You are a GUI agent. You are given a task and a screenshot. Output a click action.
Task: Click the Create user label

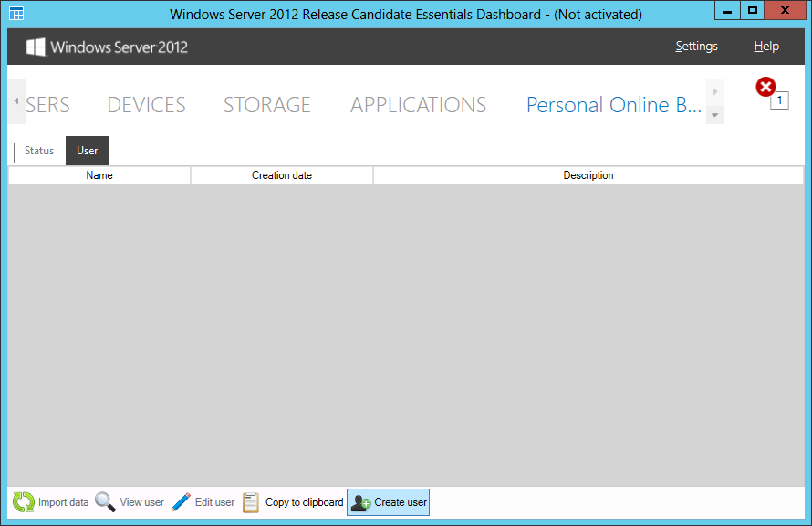coord(401,502)
